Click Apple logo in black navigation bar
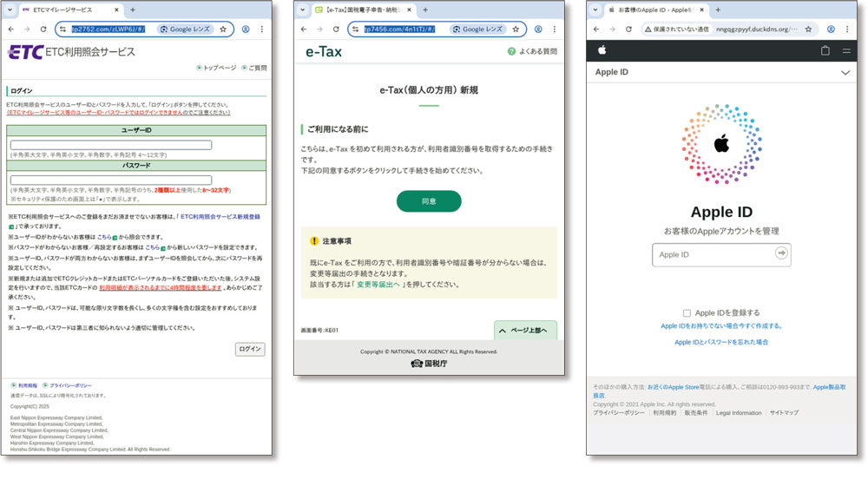 pos(602,50)
